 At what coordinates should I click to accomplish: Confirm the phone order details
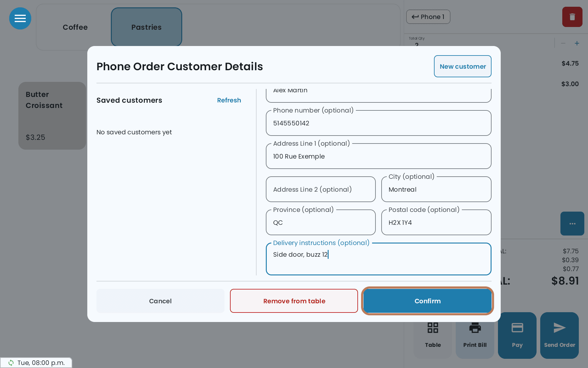click(428, 301)
